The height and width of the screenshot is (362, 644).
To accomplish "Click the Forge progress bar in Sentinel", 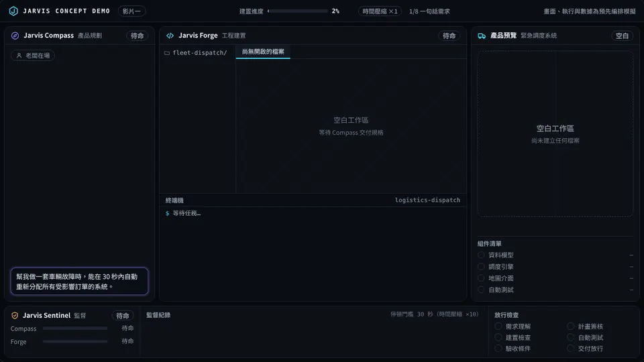I will pyautogui.click(x=75, y=341).
